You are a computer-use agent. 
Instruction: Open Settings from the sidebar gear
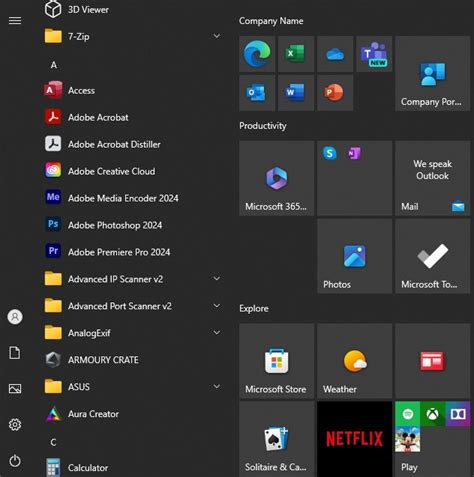[15, 425]
